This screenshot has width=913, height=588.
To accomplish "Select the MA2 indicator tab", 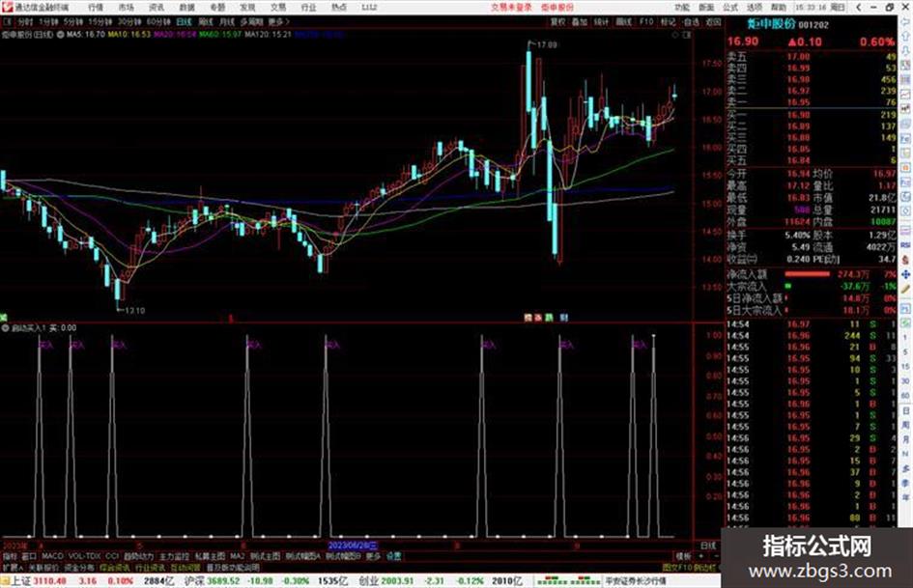I will click(237, 556).
